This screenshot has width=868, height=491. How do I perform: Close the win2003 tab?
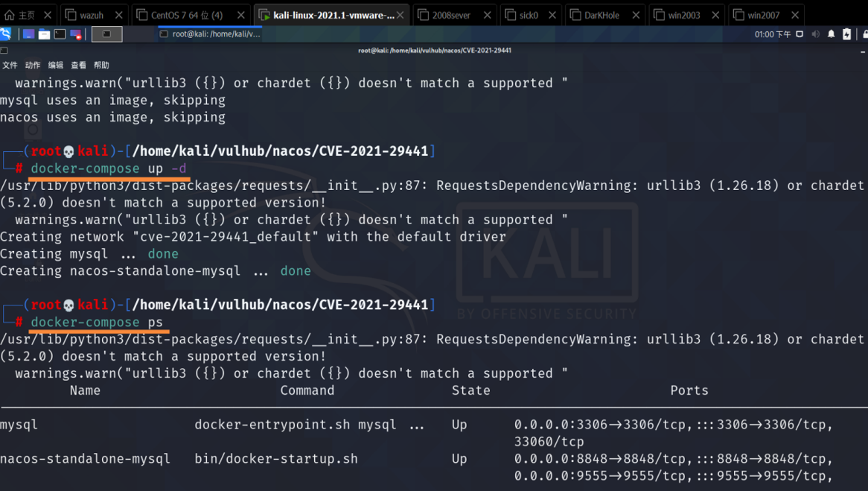point(715,16)
